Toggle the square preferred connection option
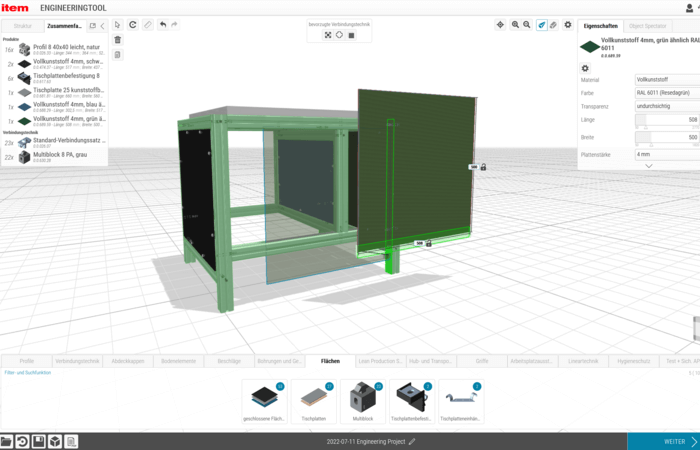700x450 pixels. 351,35
